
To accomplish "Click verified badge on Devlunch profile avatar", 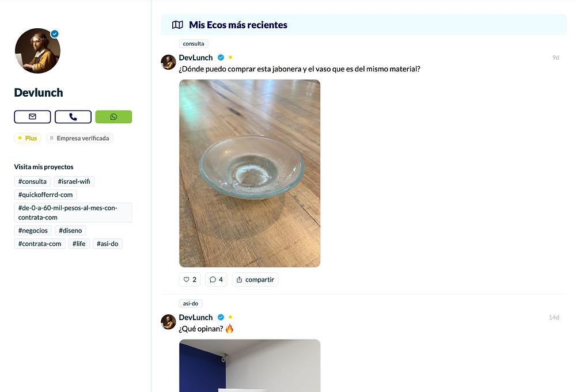I will (55, 34).
